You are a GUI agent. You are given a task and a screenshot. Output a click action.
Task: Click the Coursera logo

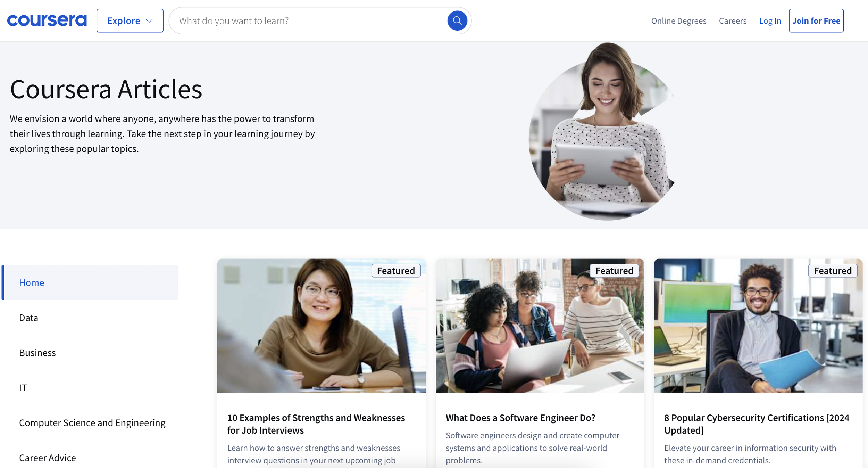(x=47, y=20)
